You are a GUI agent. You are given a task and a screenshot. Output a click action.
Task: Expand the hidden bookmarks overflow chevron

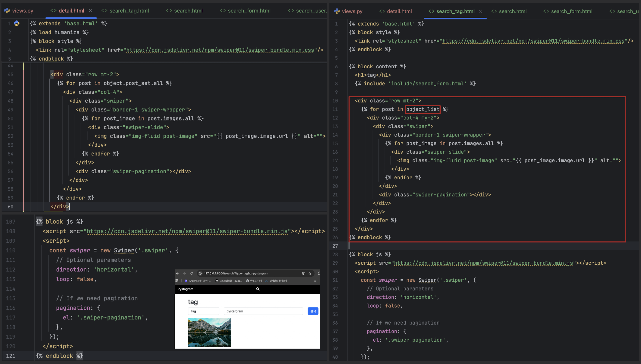[315, 280]
